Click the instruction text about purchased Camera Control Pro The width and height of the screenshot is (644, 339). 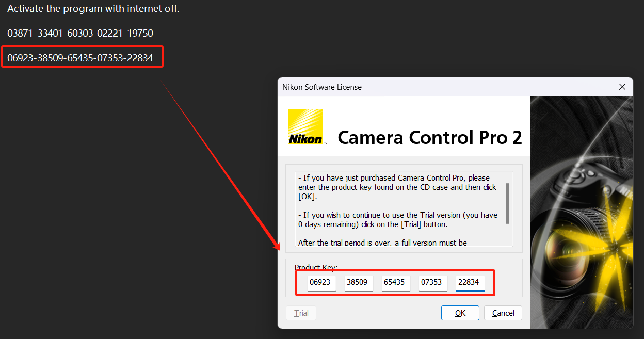click(397, 187)
